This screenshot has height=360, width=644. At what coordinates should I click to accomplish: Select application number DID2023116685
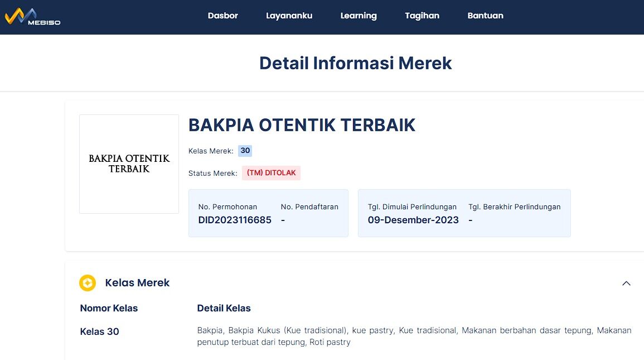click(x=235, y=220)
